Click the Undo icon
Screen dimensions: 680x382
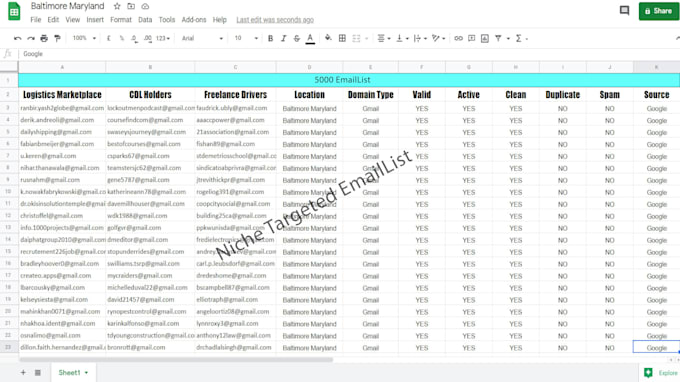tap(17, 38)
